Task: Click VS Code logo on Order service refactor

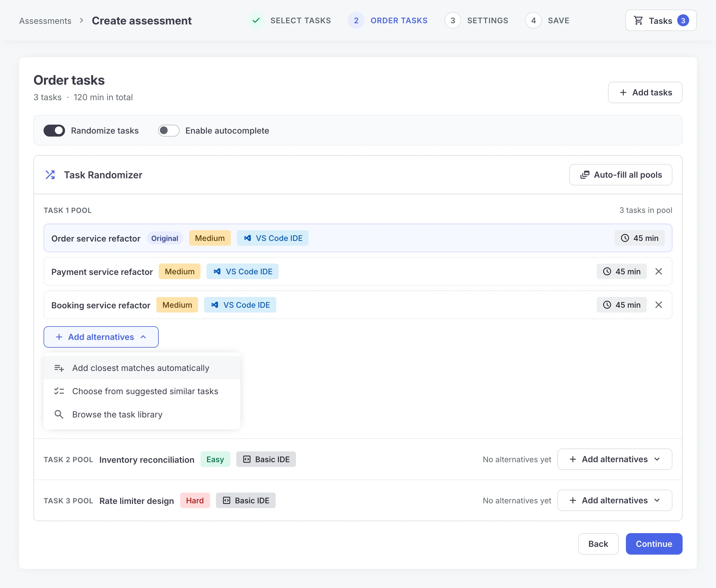Action: point(248,238)
